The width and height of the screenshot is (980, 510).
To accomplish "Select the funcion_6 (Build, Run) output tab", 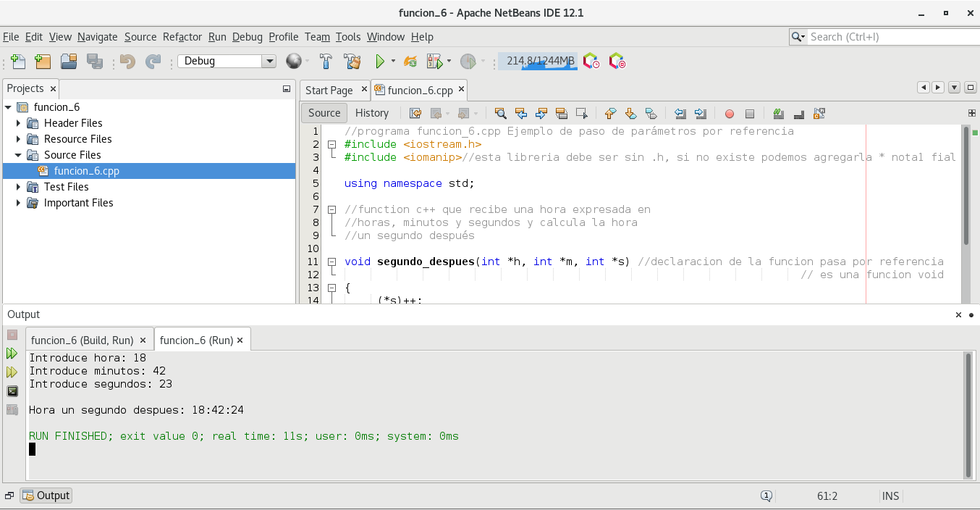I will [x=82, y=340].
